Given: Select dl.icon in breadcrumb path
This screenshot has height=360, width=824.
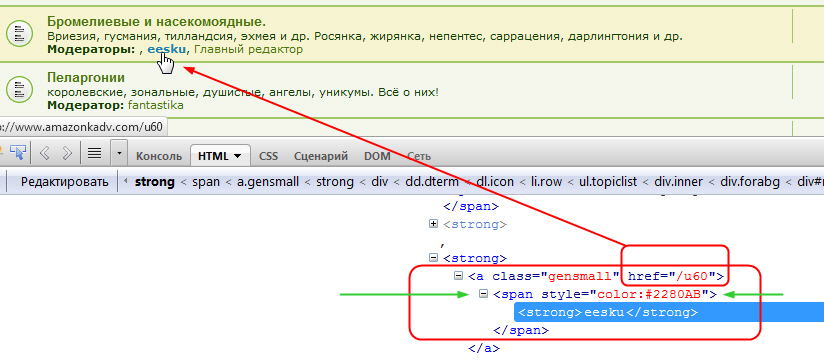Looking at the screenshot, I should tap(495, 182).
